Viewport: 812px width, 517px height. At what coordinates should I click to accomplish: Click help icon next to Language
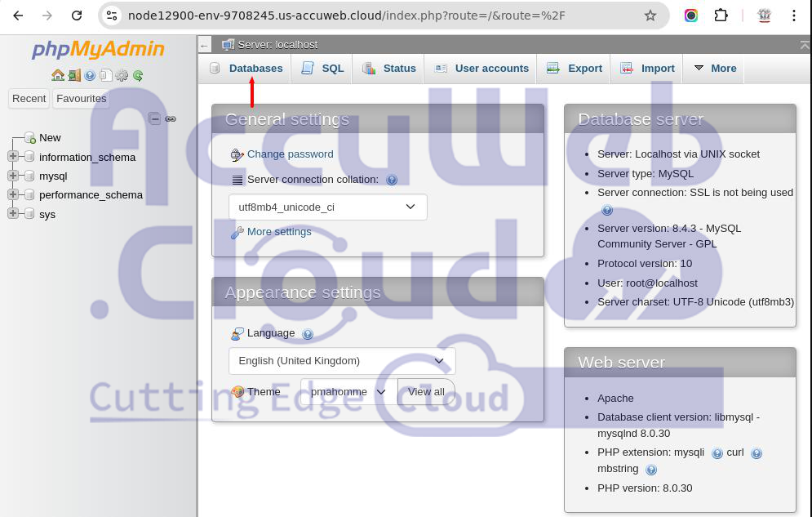click(x=308, y=334)
